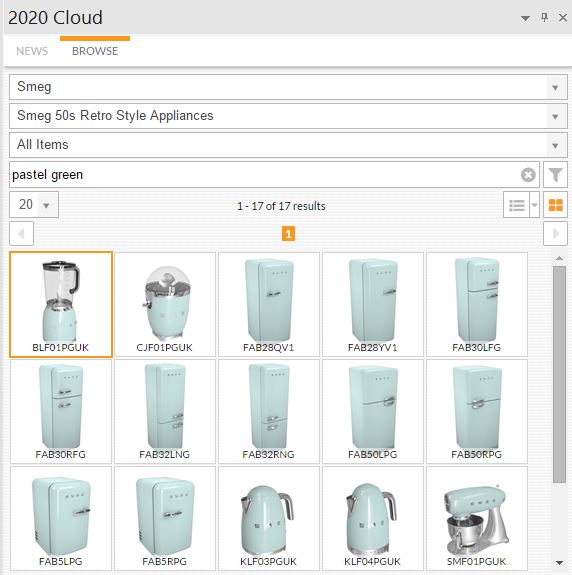572x575 pixels.
Task: Open the BROWSE tab
Action: pyautogui.click(x=95, y=51)
